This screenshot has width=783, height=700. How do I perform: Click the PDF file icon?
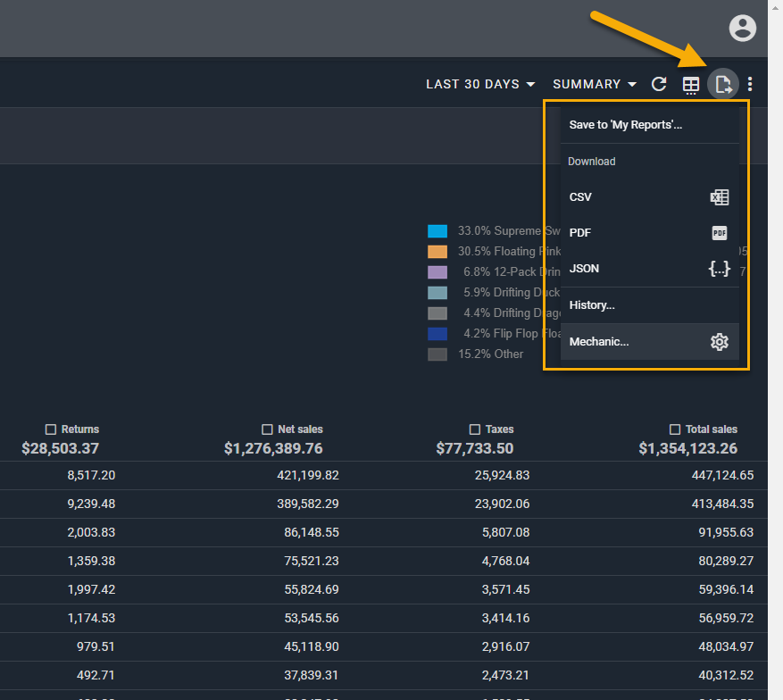pyautogui.click(x=719, y=233)
